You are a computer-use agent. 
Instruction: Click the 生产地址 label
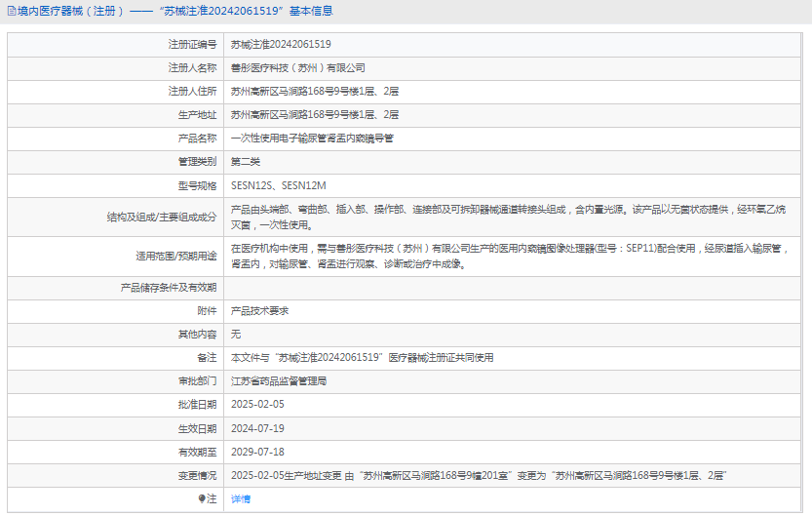[x=197, y=114]
